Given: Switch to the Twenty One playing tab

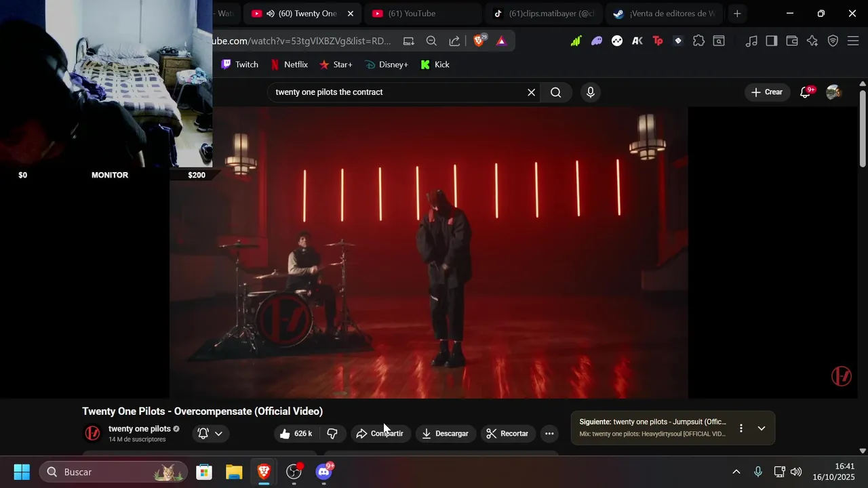Looking at the screenshot, I should click(x=302, y=14).
